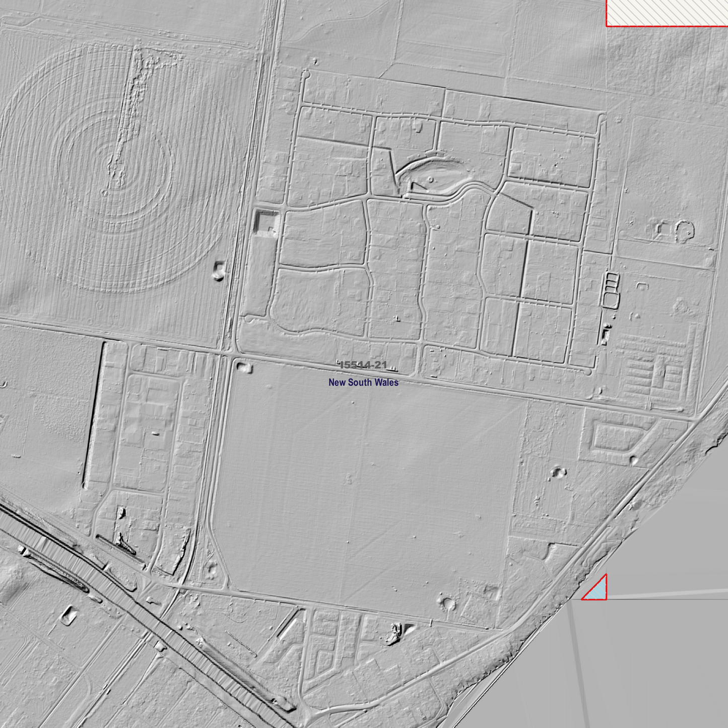The image size is (728, 728).
Task: Click the "I5514-21" map sheet label
Action: tap(363, 365)
